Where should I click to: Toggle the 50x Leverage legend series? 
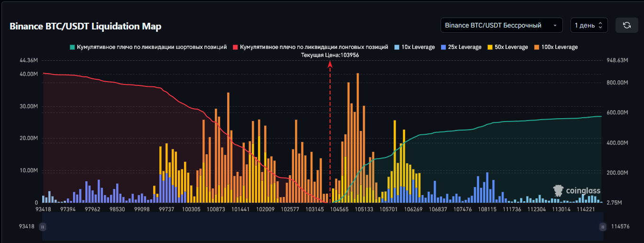click(507, 47)
